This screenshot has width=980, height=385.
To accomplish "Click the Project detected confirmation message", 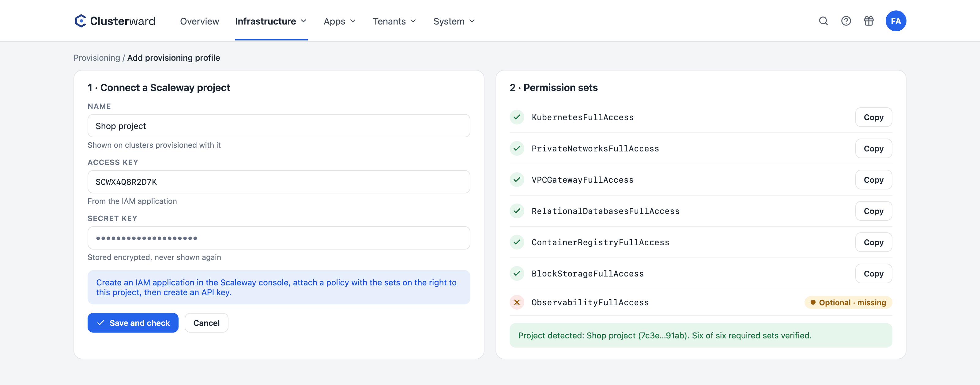I will 701,335.
